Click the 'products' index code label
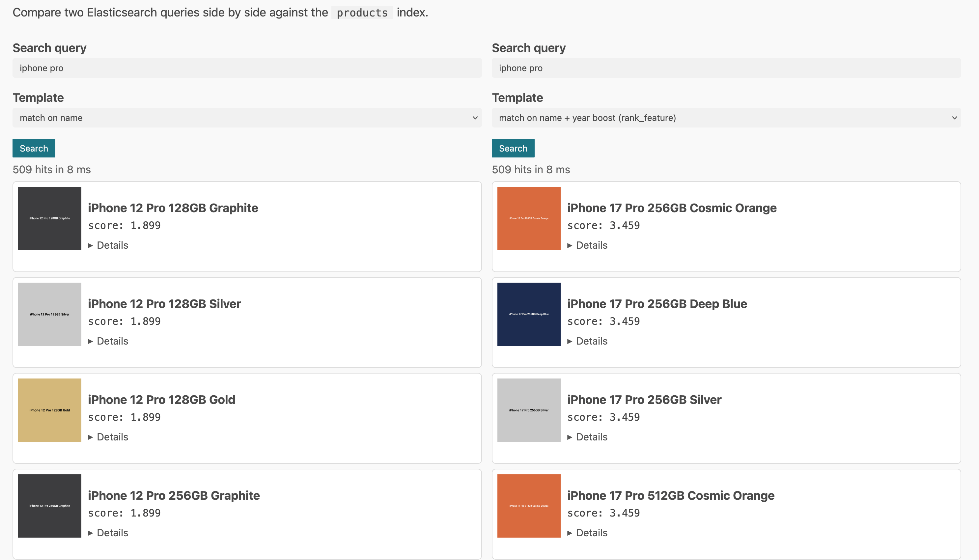Screen dimensions: 979x560 (x=362, y=13)
